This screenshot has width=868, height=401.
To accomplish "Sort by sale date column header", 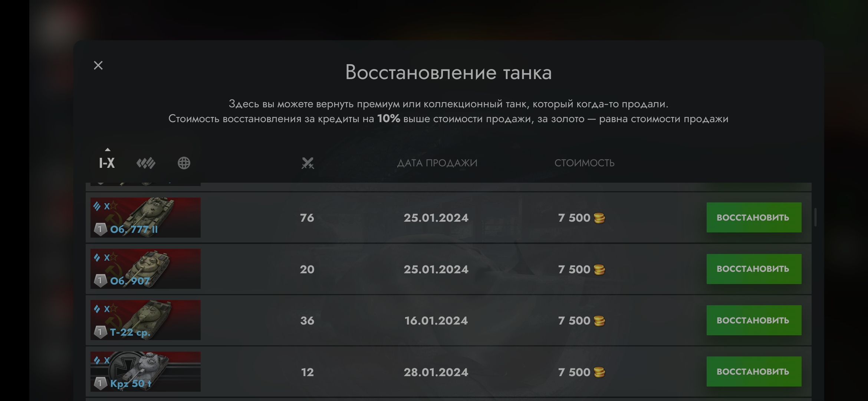I will pyautogui.click(x=437, y=163).
